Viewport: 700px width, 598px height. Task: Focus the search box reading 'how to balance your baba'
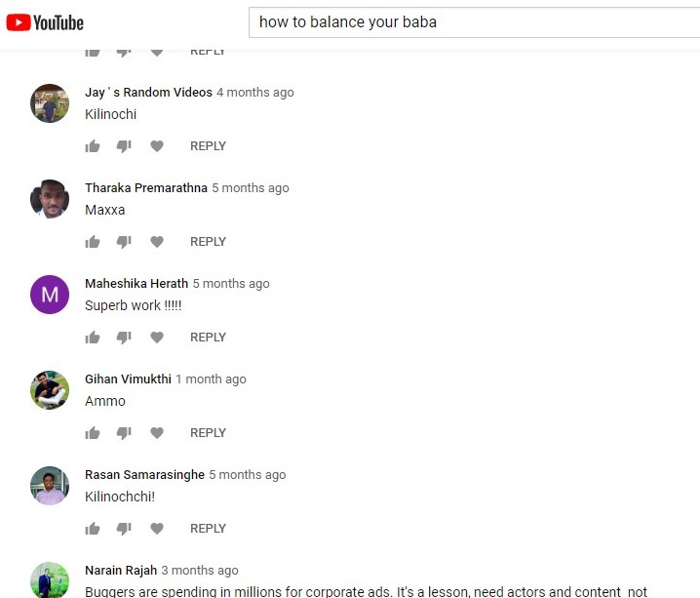(x=474, y=22)
